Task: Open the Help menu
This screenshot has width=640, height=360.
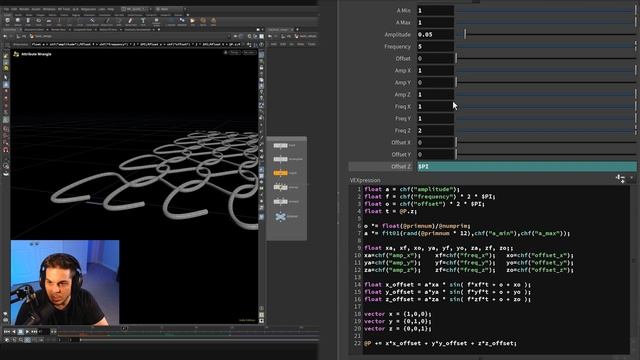Action: click(x=111, y=9)
